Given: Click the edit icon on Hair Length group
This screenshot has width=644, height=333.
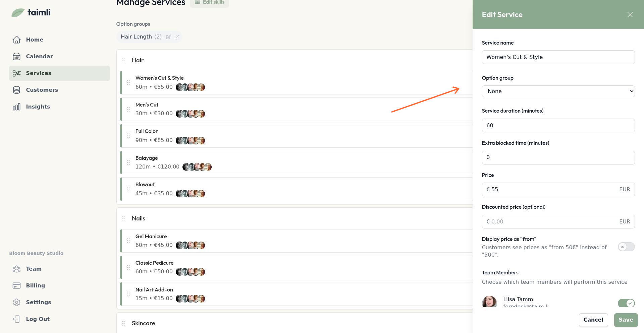Looking at the screenshot, I should (x=168, y=37).
